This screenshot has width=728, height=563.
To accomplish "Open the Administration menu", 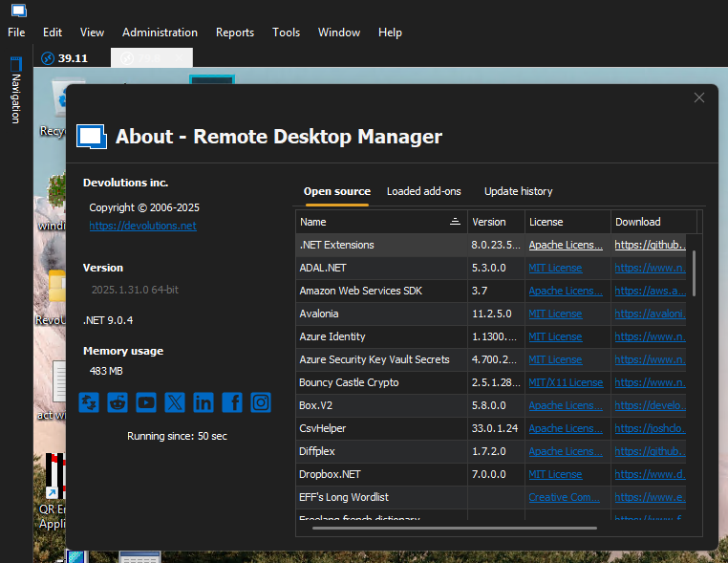I will 160,32.
